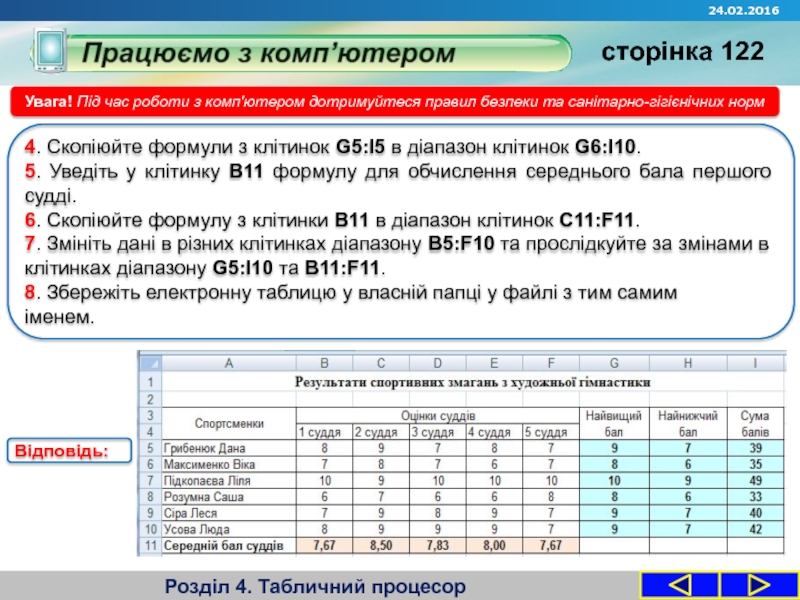Click row number 11 in the spreadsheet
The height and width of the screenshot is (600, 800).
click(152, 546)
